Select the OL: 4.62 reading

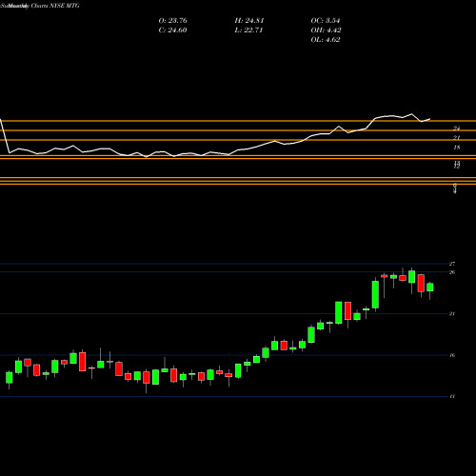(x=326, y=40)
